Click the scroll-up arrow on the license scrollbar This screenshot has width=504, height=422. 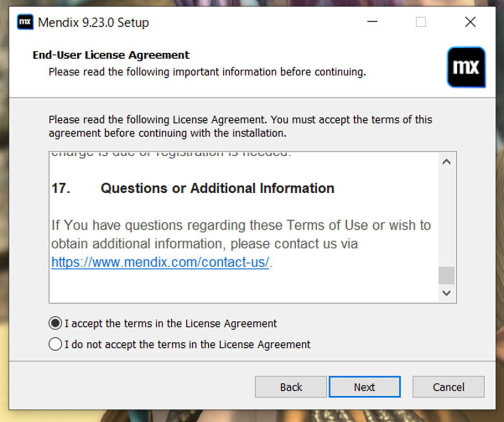pyautogui.click(x=445, y=160)
